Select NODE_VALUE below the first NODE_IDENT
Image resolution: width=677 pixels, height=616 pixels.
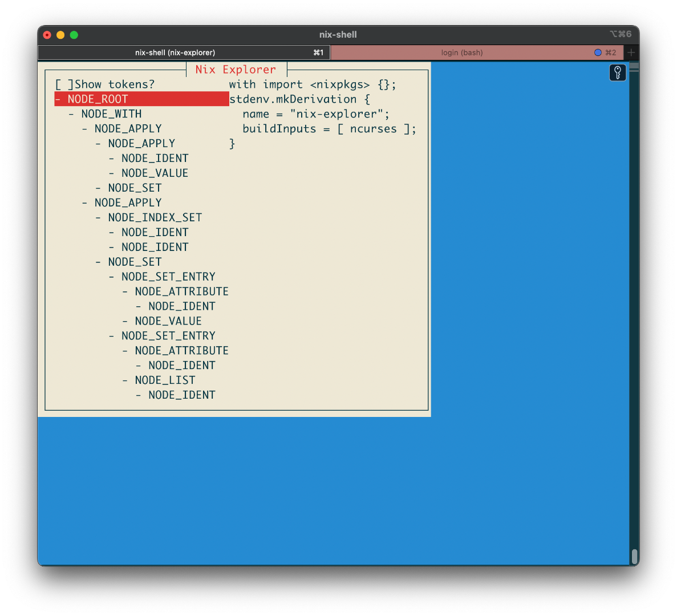155,173
